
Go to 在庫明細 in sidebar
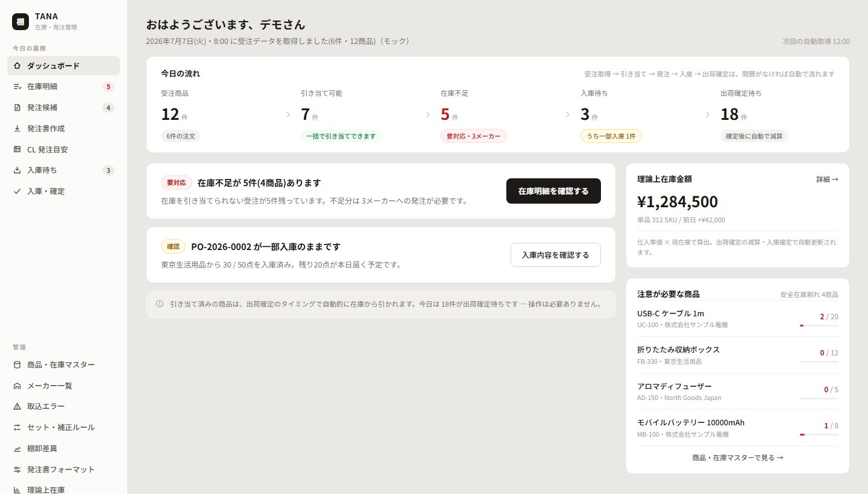pos(63,87)
